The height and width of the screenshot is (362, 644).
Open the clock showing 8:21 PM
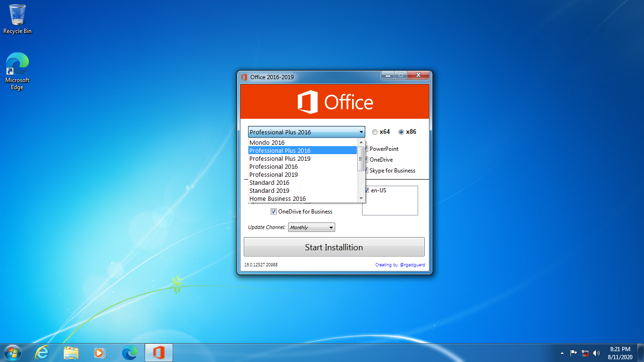point(620,353)
